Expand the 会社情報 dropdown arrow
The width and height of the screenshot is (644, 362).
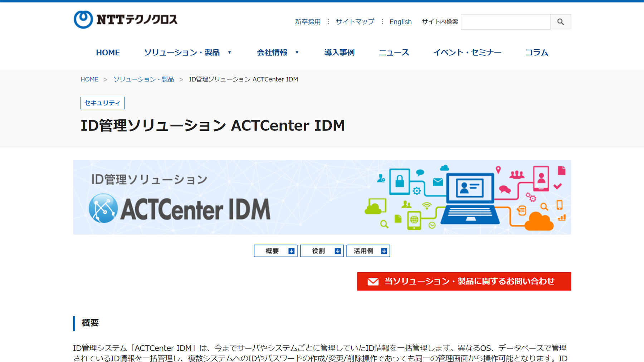pyautogui.click(x=297, y=53)
